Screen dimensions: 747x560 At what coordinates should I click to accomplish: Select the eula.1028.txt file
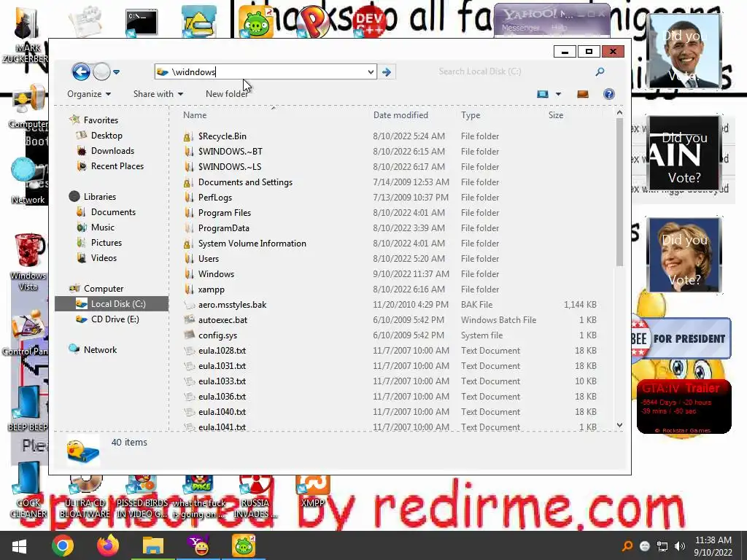(222, 351)
